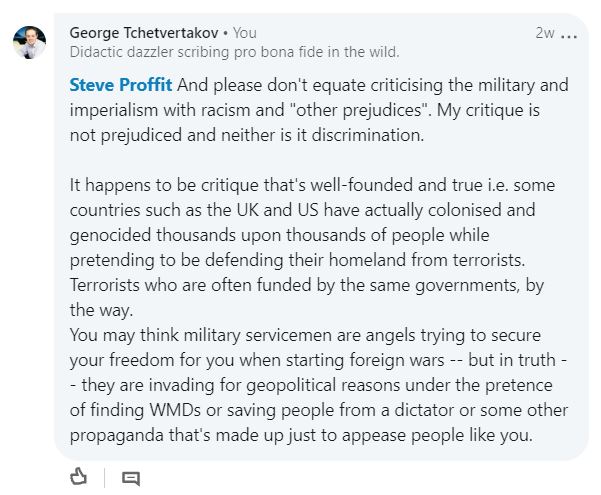Screen dimensions: 601x495
Task: Click the 2w comment timestamp
Action: pos(545,33)
